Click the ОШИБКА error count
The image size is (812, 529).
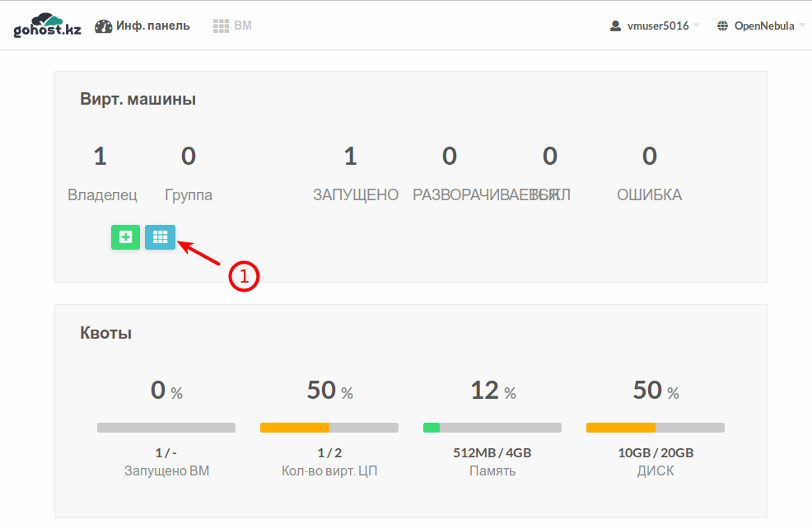click(650, 156)
